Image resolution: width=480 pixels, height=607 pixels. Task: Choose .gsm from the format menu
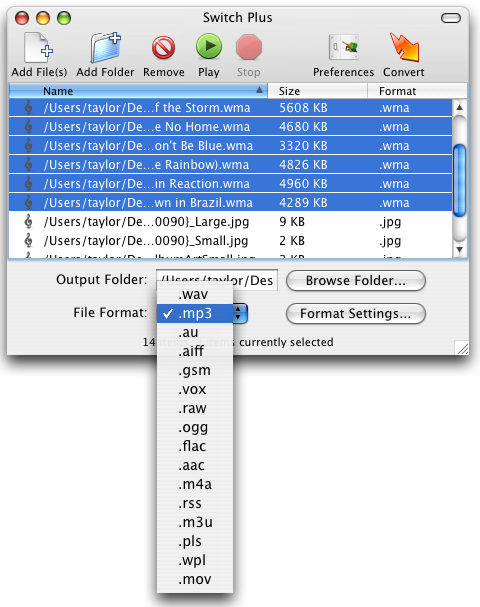(195, 370)
